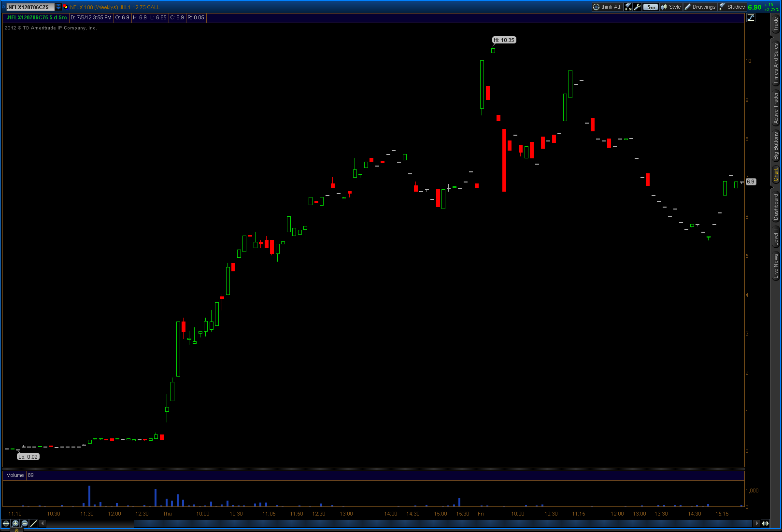Toggle the 5m timeframe button
This screenshot has height=532, width=782.
pos(651,7)
